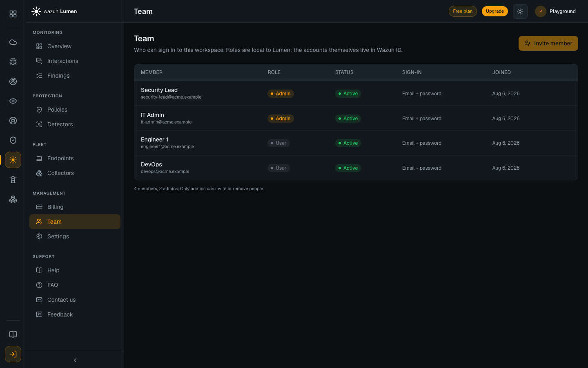Select the stacked cubes icon in left rail
Viewport: 588px width, 368px height.
pyautogui.click(x=13, y=199)
